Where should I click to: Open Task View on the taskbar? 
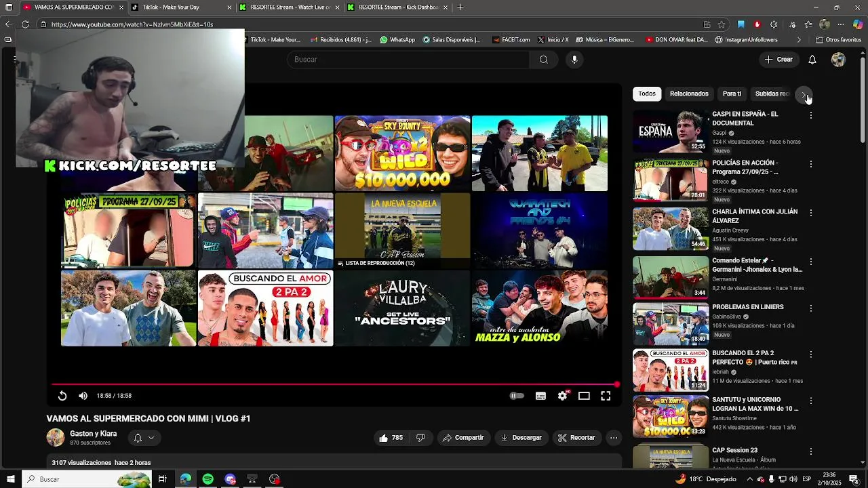pos(163,479)
